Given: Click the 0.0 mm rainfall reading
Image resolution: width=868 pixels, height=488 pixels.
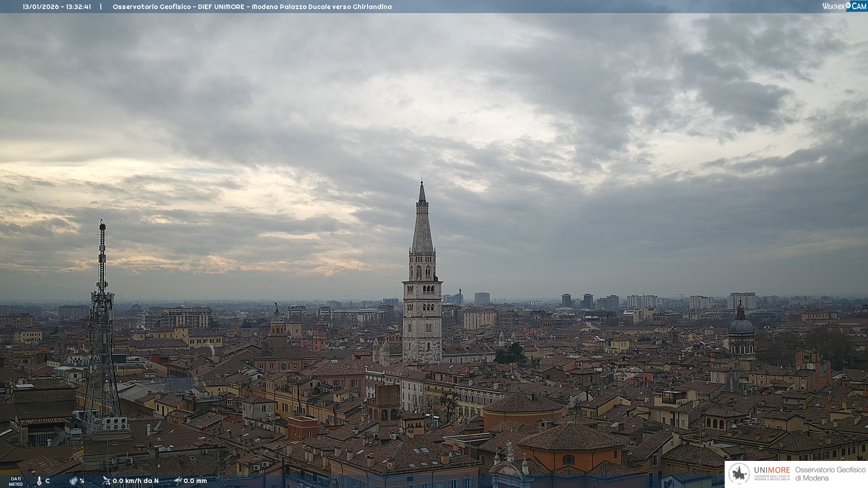Looking at the screenshot, I should [195, 481].
